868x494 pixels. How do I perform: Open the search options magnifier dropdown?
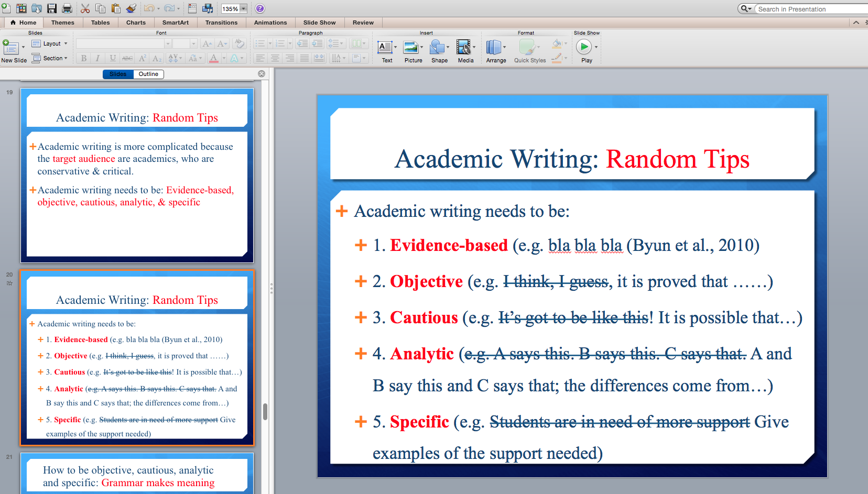[745, 9]
